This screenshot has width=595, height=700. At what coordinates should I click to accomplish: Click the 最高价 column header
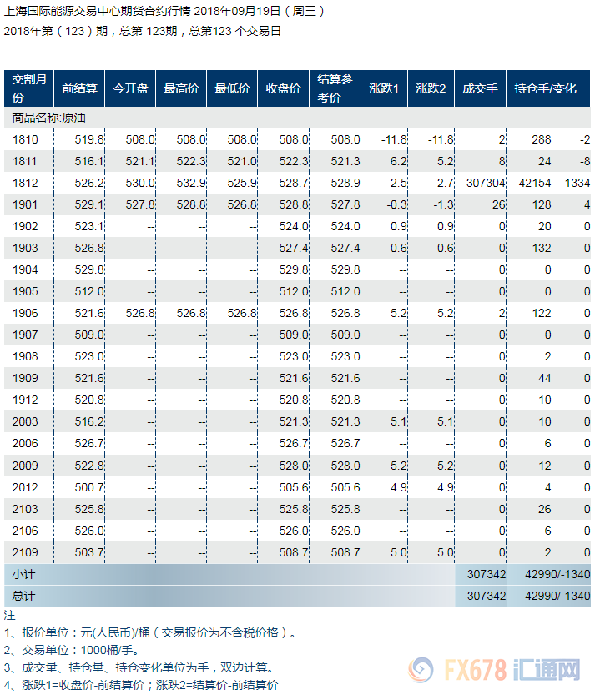pos(181,88)
